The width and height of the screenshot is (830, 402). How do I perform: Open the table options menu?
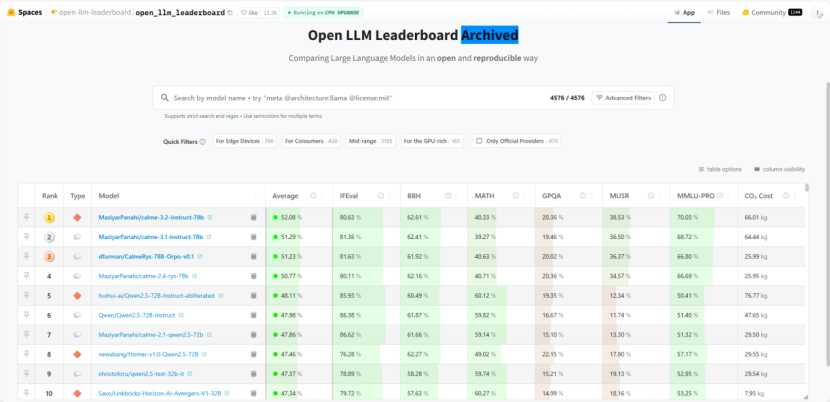click(x=720, y=169)
